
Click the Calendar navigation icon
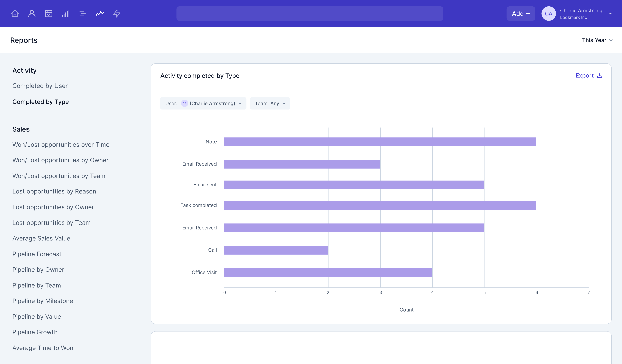48,13
